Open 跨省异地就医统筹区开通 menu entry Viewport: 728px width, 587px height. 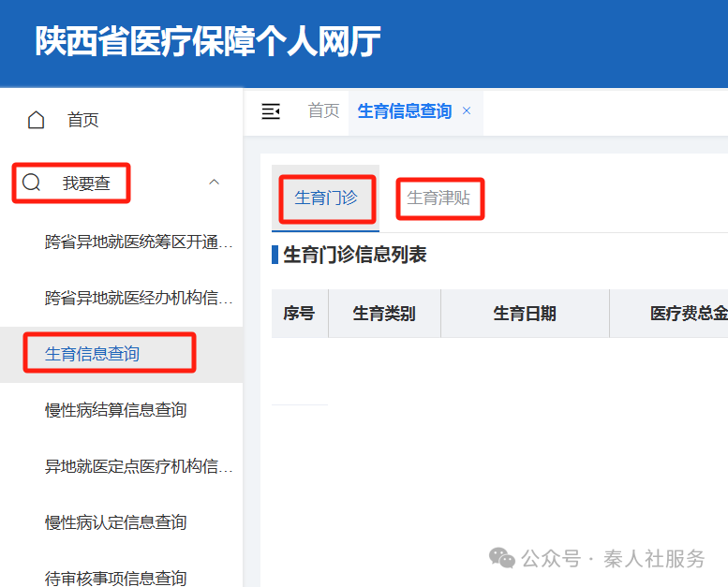[x=139, y=242]
